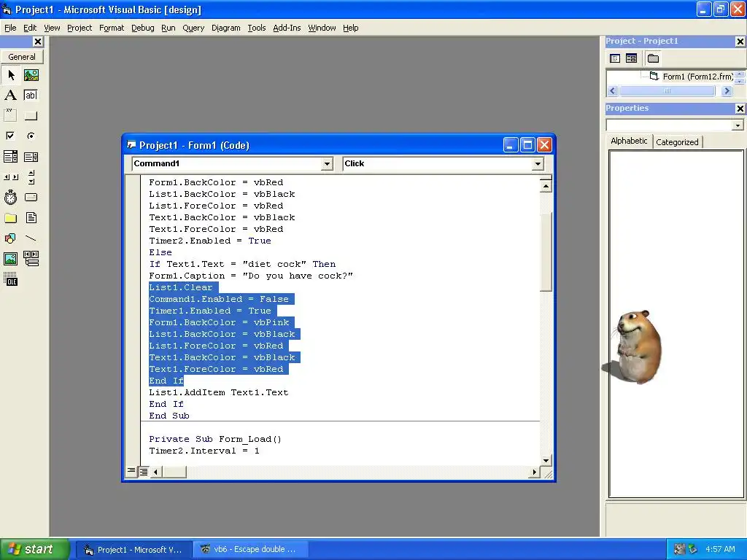
Task: Select Form1 (Form12.frm) in project tree
Action: (x=697, y=76)
